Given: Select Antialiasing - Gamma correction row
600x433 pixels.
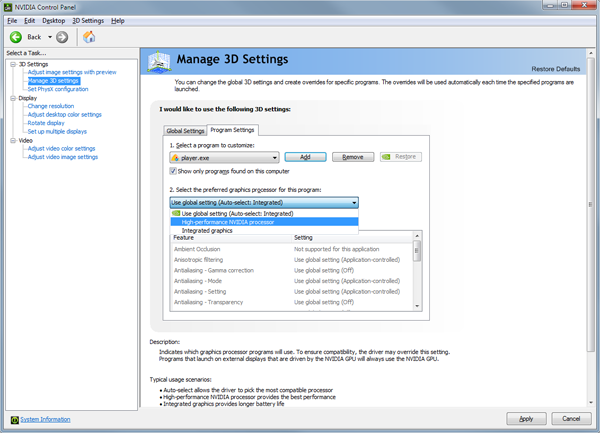Looking at the screenshot, I should (x=292, y=270).
